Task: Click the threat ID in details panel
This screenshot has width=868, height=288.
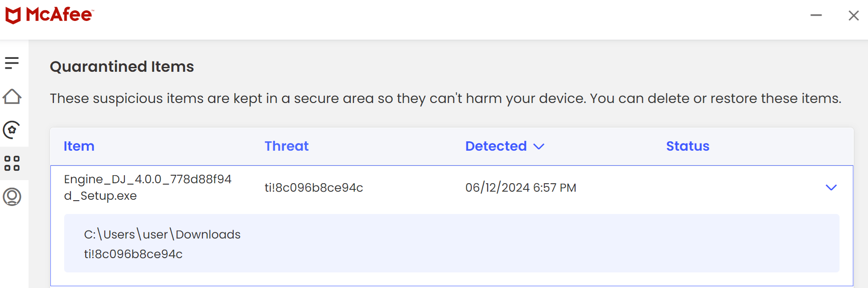Action: (x=133, y=254)
